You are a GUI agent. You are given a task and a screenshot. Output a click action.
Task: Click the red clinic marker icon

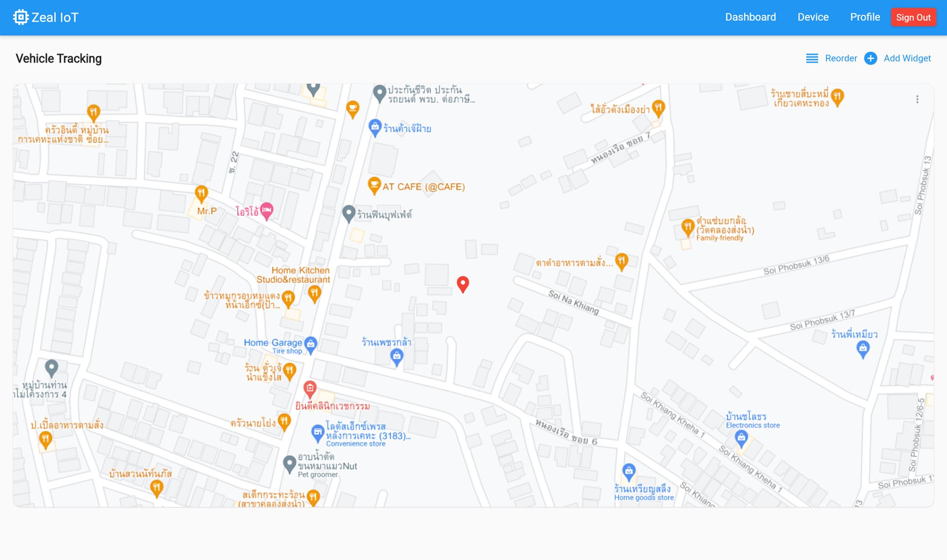point(310,388)
